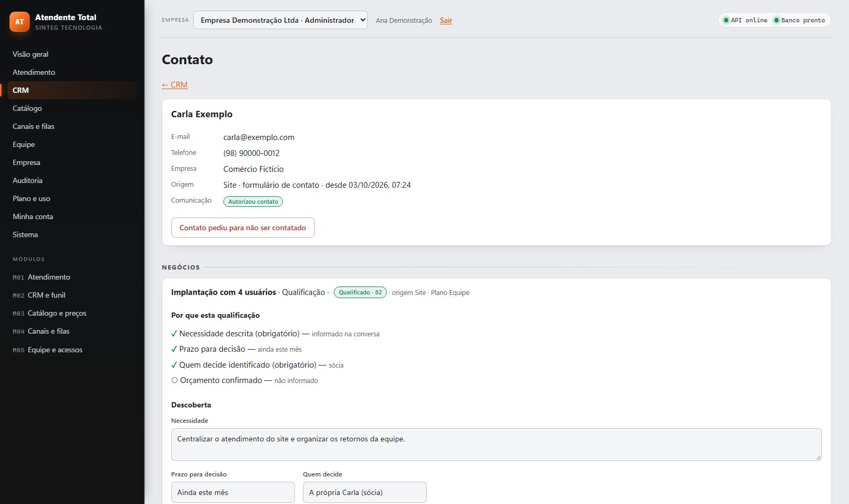The height and width of the screenshot is (504, 849).
Task: Go back via the ← CRM link
Action: pyautogui.click(x=175, y=85)
